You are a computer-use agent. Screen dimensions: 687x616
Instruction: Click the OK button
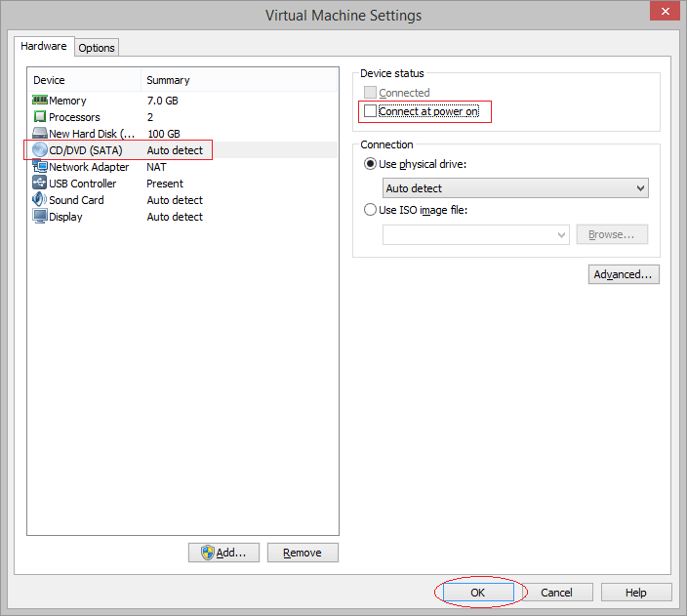(478, 593)
